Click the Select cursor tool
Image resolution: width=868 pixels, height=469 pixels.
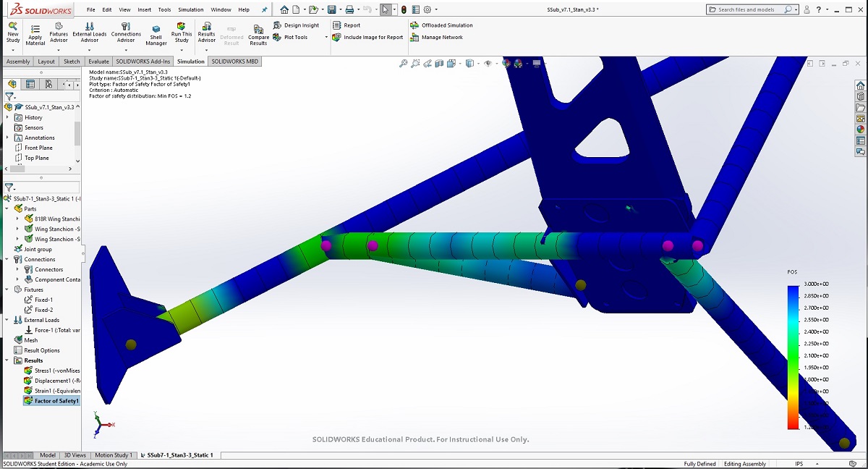click(386, 9)
